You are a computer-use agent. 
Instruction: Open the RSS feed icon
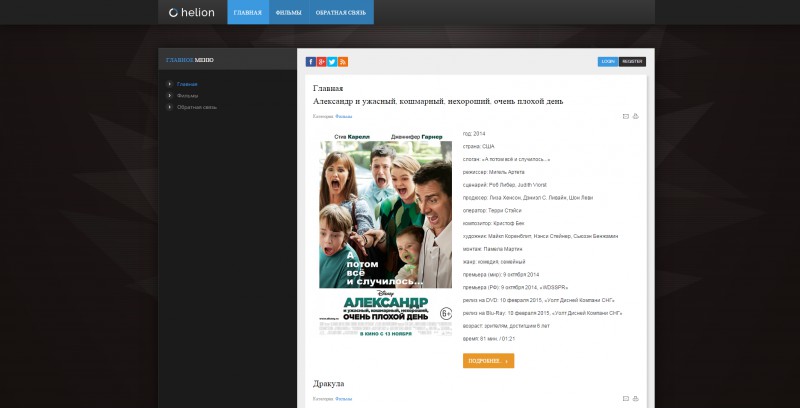pyautogui.click(x=342, y=62)
